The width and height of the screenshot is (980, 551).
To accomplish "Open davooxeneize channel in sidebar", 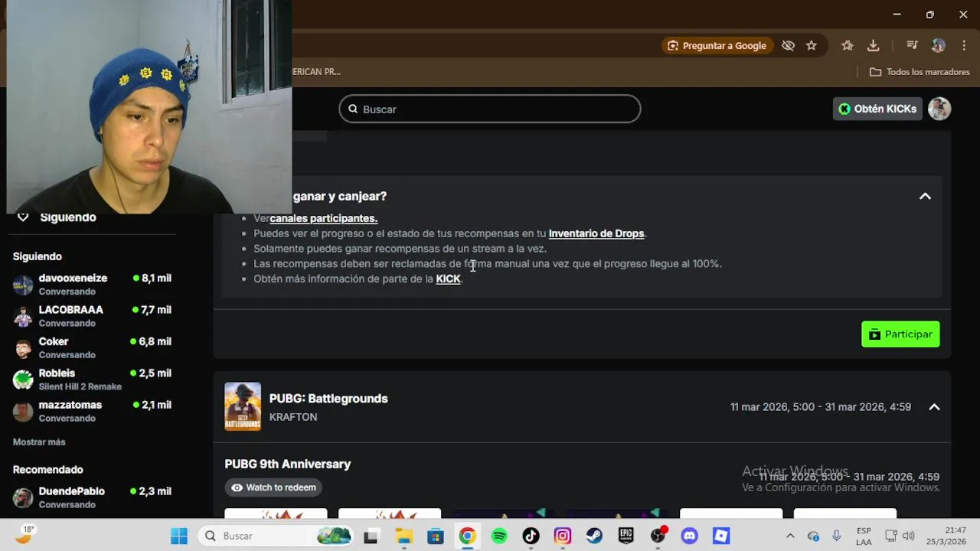I will coord(92,285).
